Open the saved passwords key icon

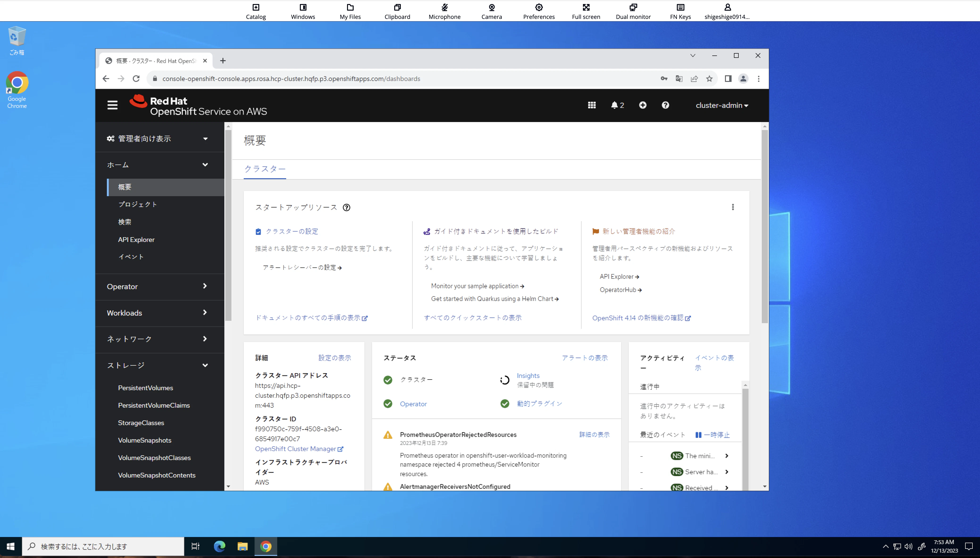tap(664, 79)
